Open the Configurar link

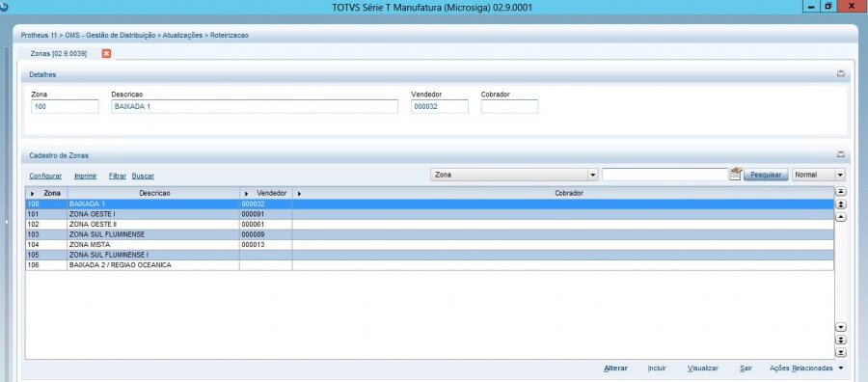tap(45, 177)
